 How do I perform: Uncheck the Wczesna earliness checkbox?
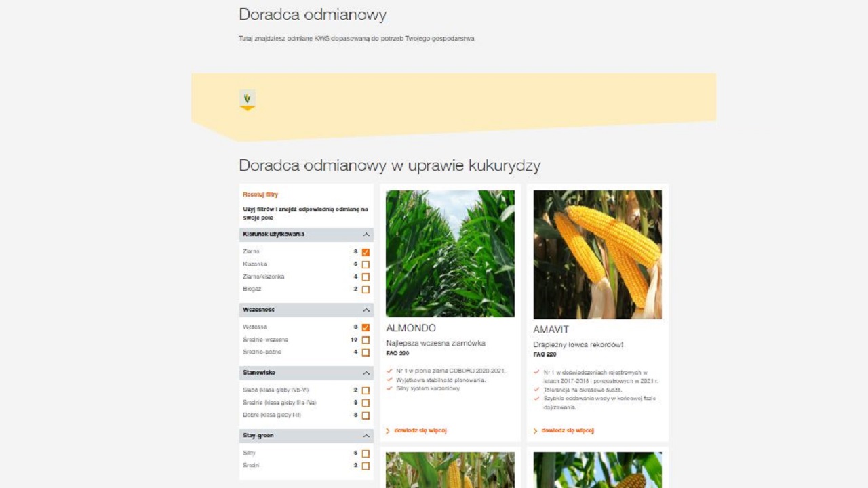[x=366, y=327]
